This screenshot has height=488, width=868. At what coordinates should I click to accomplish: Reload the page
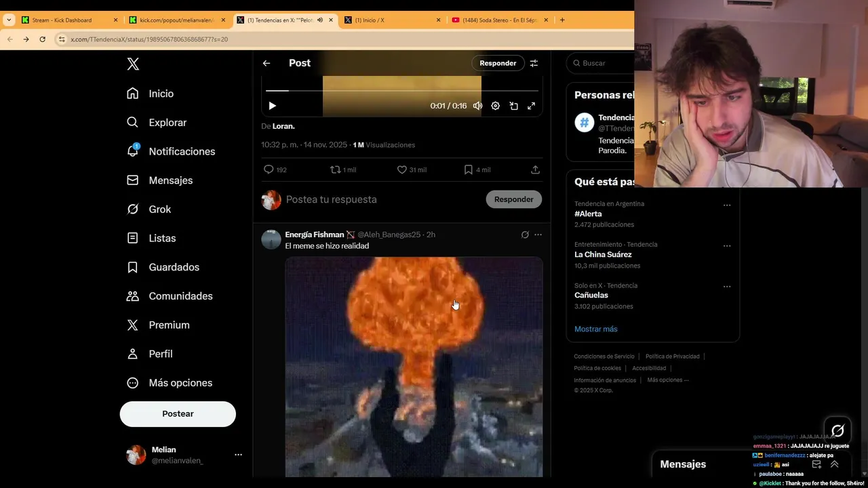pyautogui.click(x=42, y=39)
